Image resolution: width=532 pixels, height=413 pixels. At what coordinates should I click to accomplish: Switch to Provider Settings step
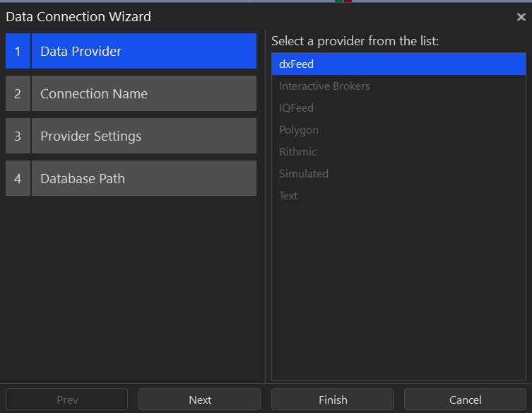coord(143,136)
